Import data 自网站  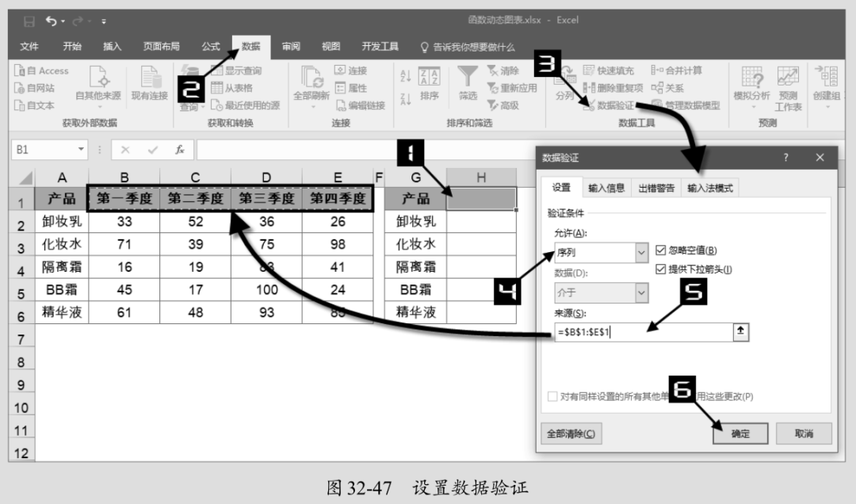coord(35,88)
